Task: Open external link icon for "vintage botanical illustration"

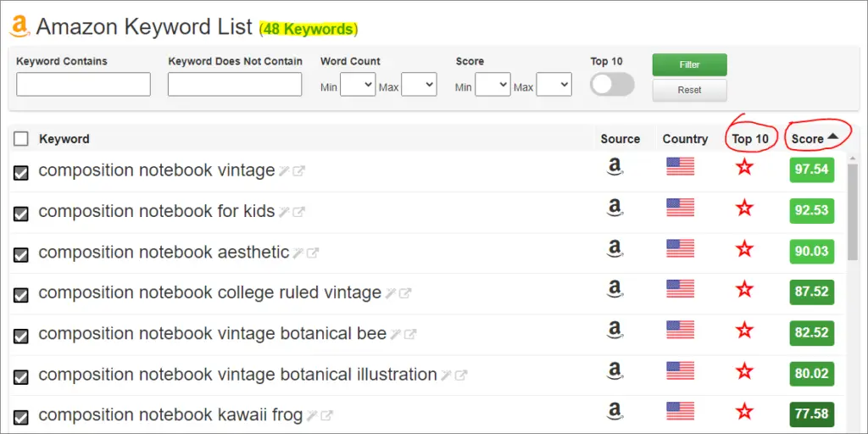Action: coord(461,376)
